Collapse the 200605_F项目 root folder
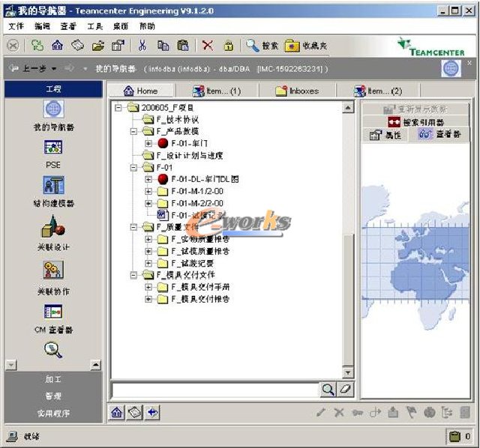480x448 pixels. tap(119, 108)
